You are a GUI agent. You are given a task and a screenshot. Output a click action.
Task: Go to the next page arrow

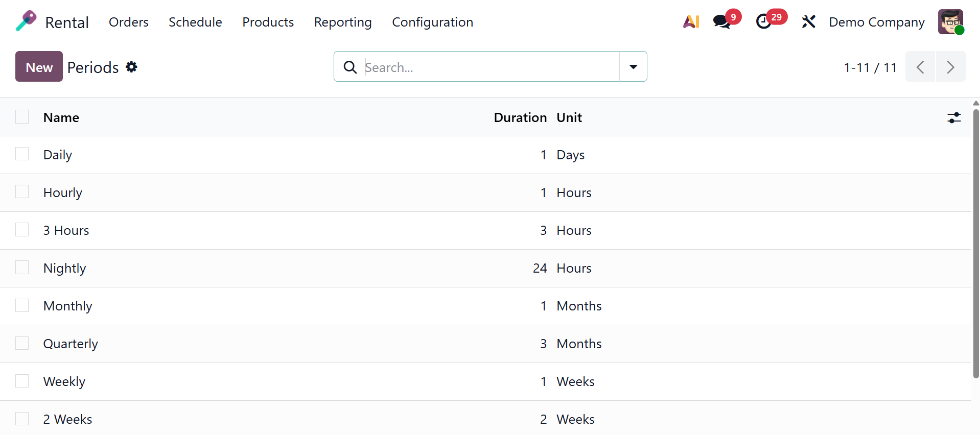pos(950,67)
